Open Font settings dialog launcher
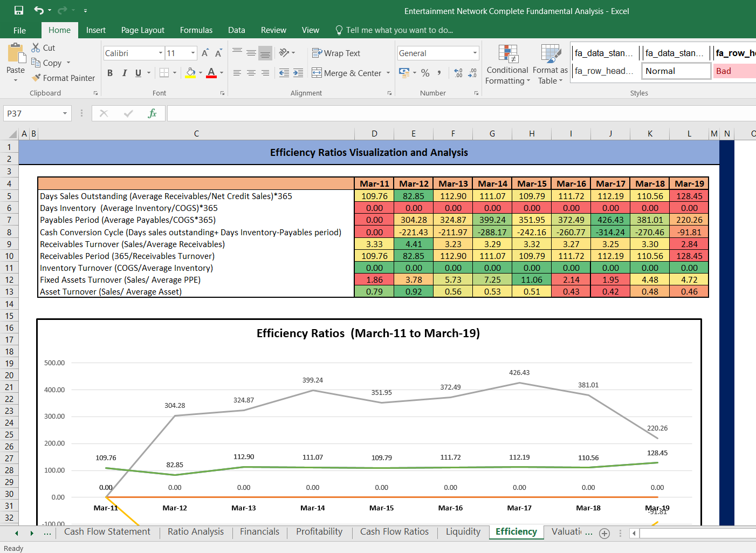This screenshot has width=756, height=553. click(x=222, y=93)
